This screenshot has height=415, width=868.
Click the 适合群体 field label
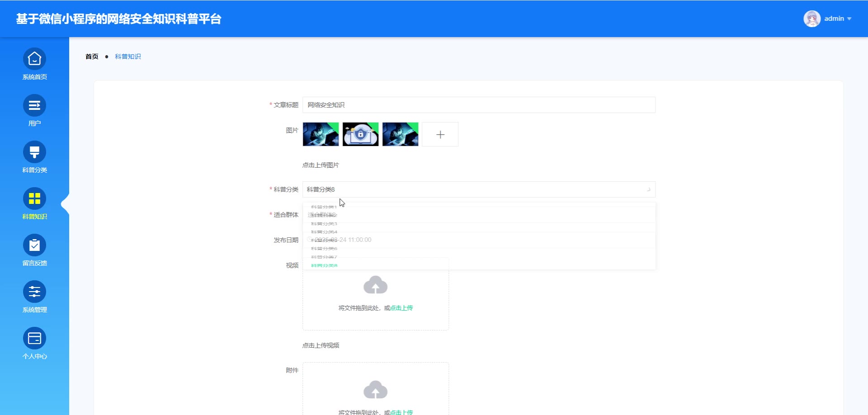point(286,215)
